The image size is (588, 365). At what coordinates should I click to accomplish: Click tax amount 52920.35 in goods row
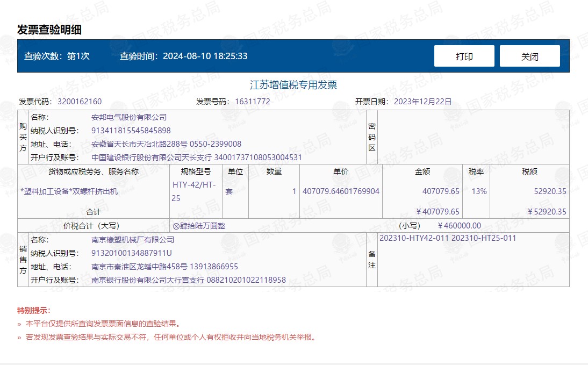pos(550,191)
